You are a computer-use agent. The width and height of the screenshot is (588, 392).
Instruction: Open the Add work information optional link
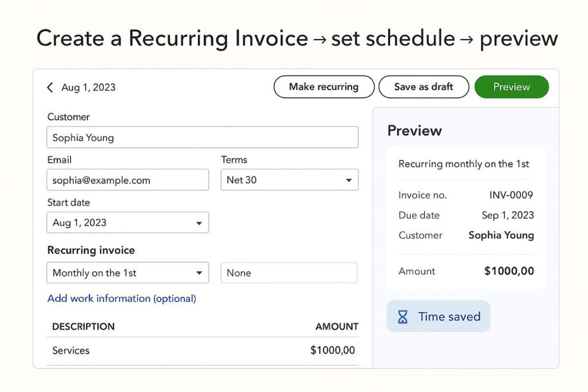point(122,298)
